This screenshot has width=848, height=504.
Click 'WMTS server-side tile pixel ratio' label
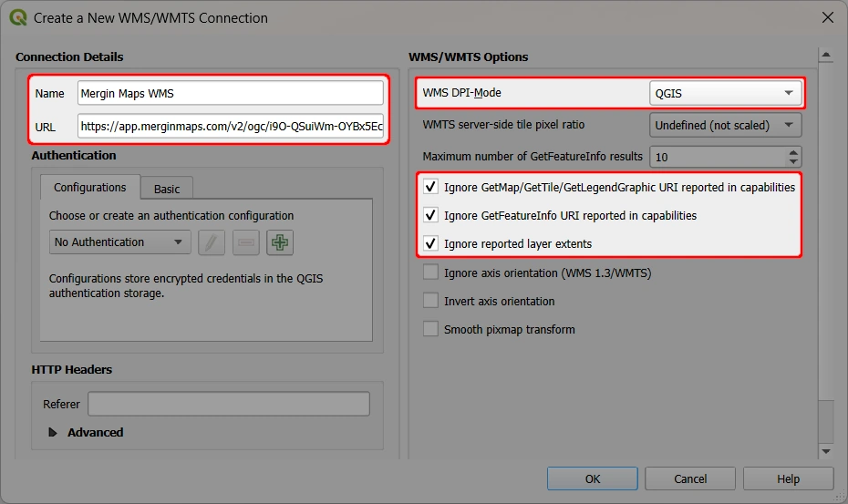click(x=503, y=124)
